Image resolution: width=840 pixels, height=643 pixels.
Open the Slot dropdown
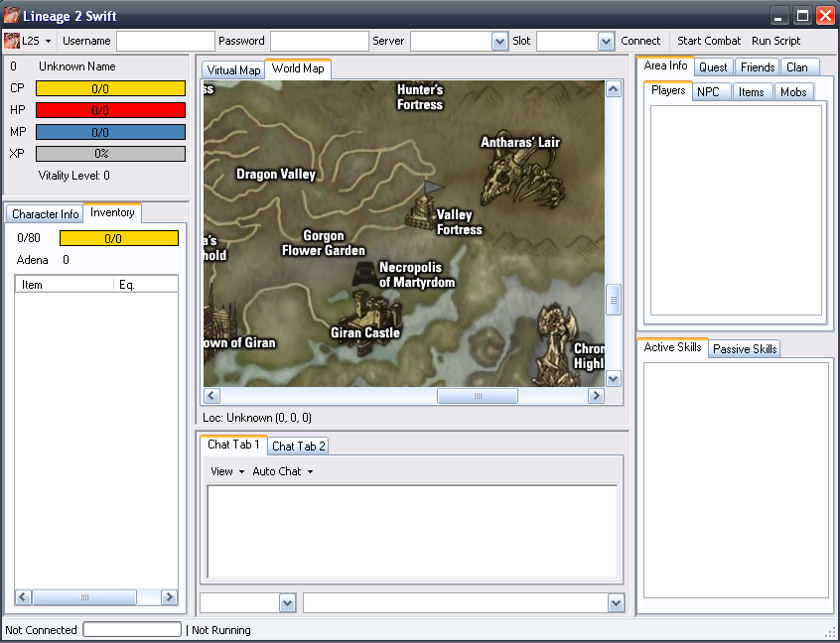point(606,42)
